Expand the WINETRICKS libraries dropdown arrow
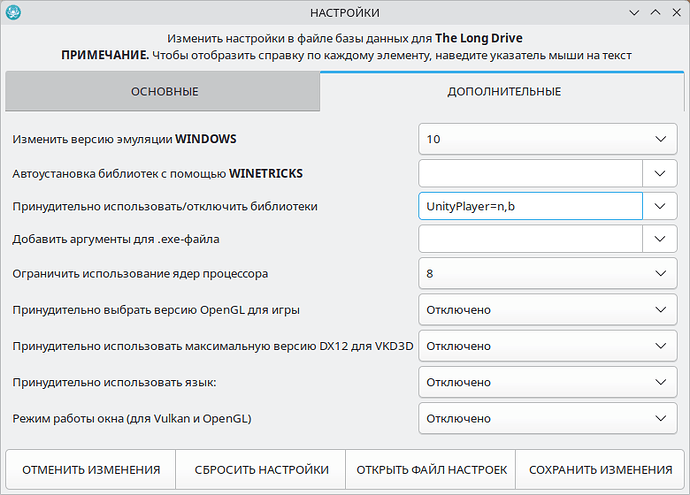 [x=659, y=173]
